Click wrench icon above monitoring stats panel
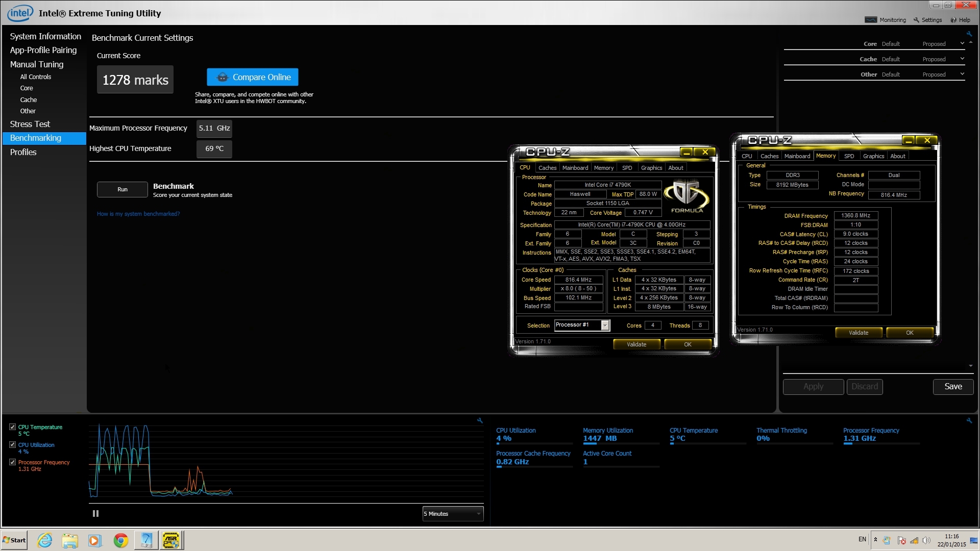Image resolution: width=980 pixels, height=551 pixels. [x=969, y=420]
